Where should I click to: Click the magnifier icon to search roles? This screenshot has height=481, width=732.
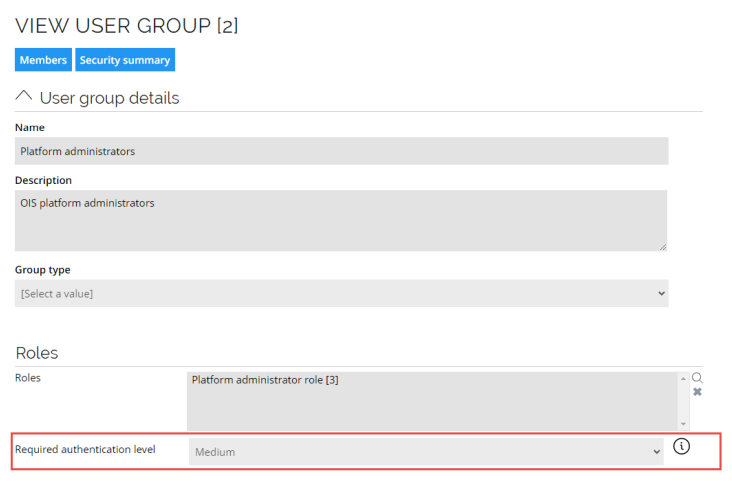697,378
